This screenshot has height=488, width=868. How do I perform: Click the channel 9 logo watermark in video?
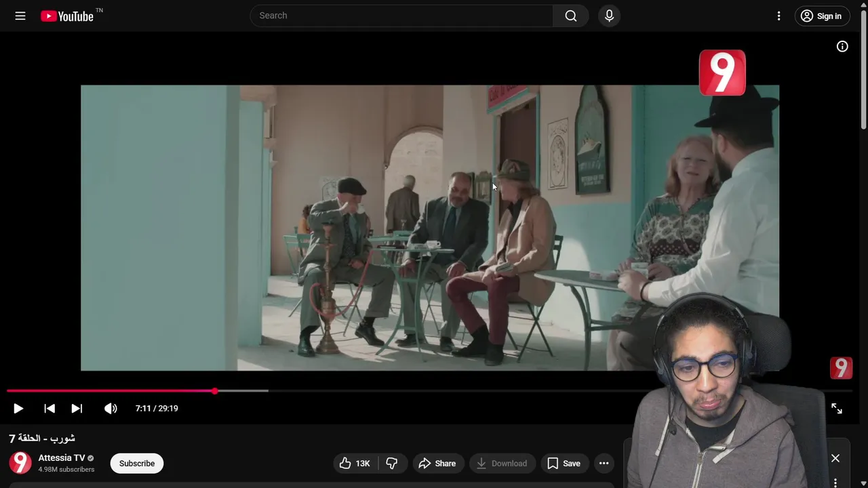tap(722, 73)
